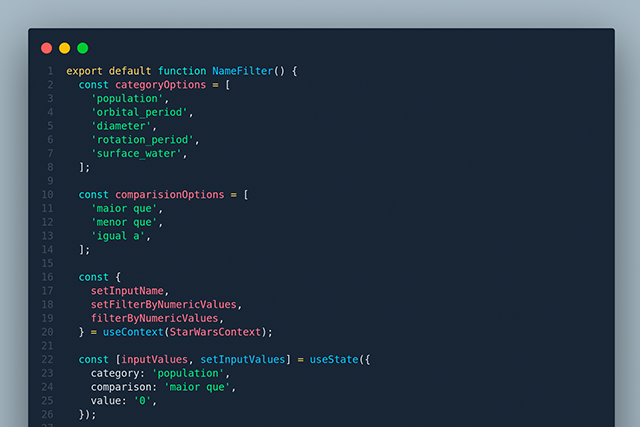
Task: Click the category key on line 23
Action: tap(115, 374)
